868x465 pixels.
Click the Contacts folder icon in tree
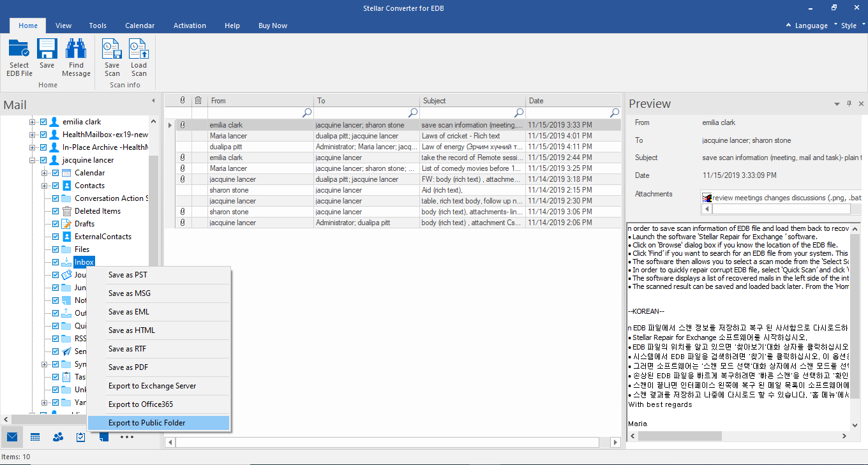pos(66,186)
